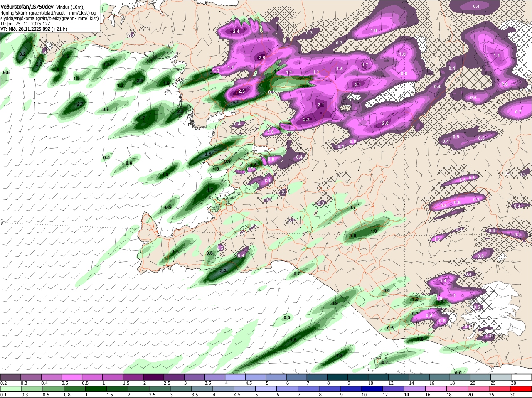This screenshot has width=532, height=398.
Task: Click the light grey 25–30 snow legend swatch
Action: (x=502, y=377)
